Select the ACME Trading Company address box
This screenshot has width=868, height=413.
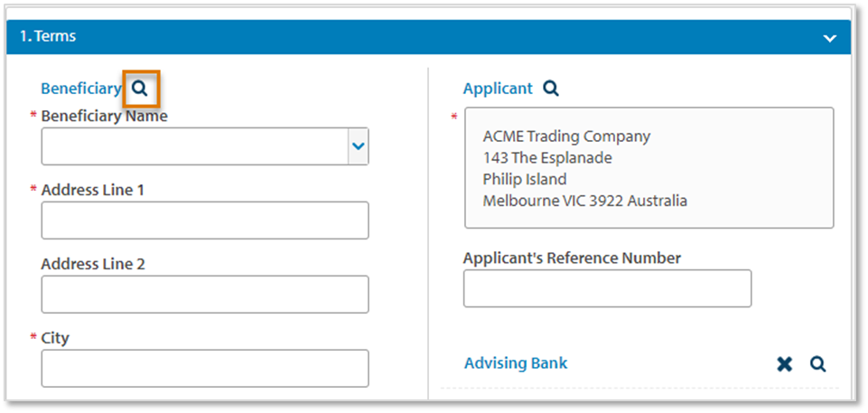(x=649, y=168)
